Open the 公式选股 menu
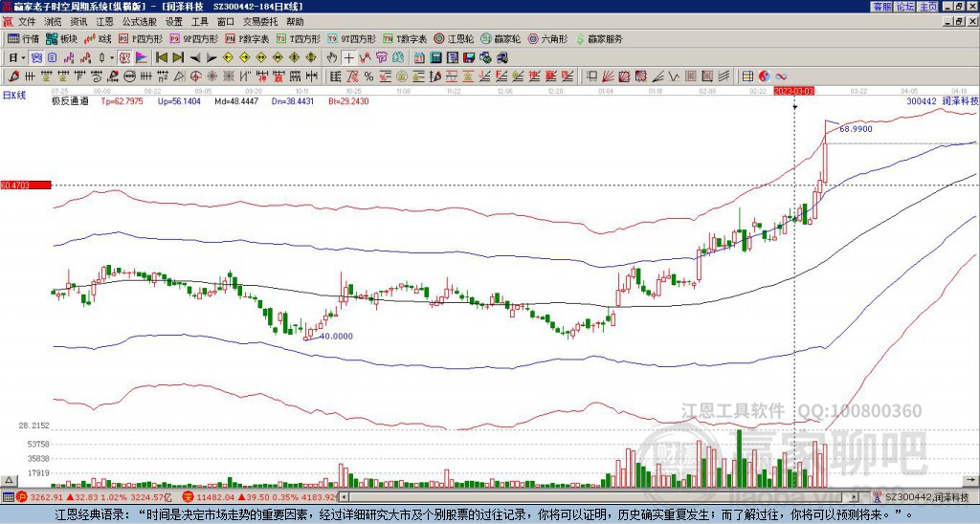This screenshot has width=980, height=524. (140, 22)
